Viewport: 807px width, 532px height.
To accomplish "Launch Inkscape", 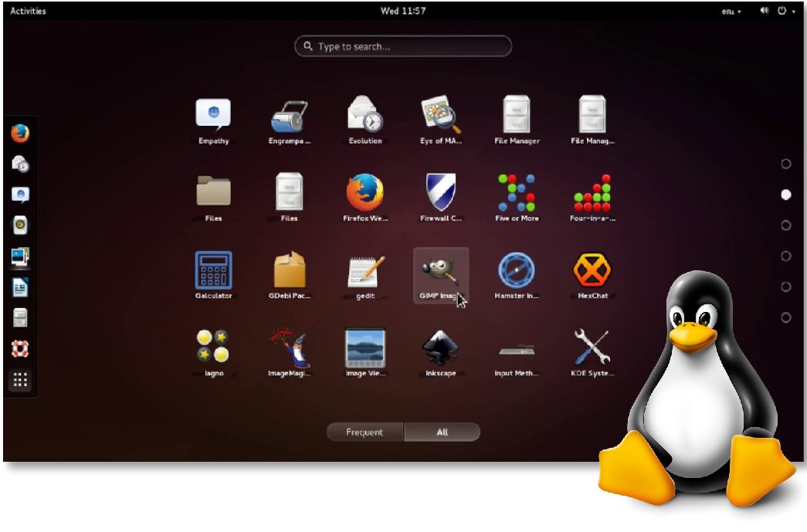I will point(440,349).
